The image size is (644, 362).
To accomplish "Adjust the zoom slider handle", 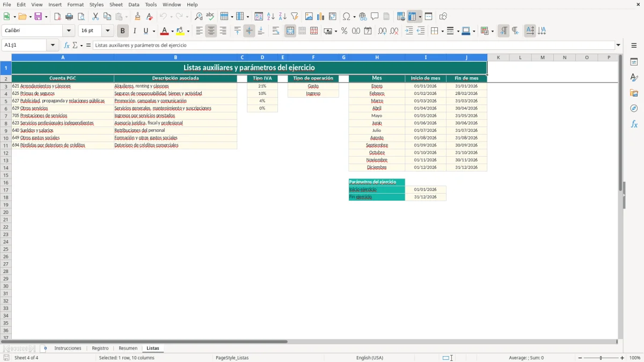I will (x=601, y=358).
